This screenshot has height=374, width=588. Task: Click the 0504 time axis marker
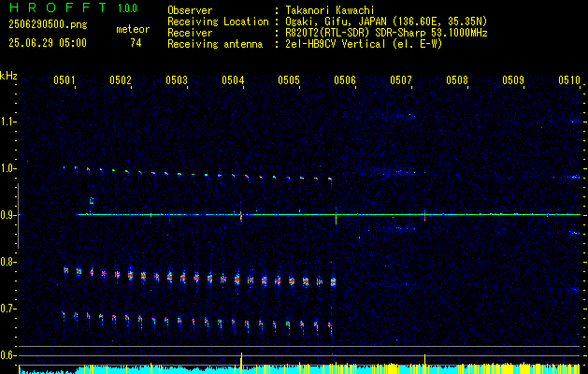pyautogui.click(x=233, y=79)
